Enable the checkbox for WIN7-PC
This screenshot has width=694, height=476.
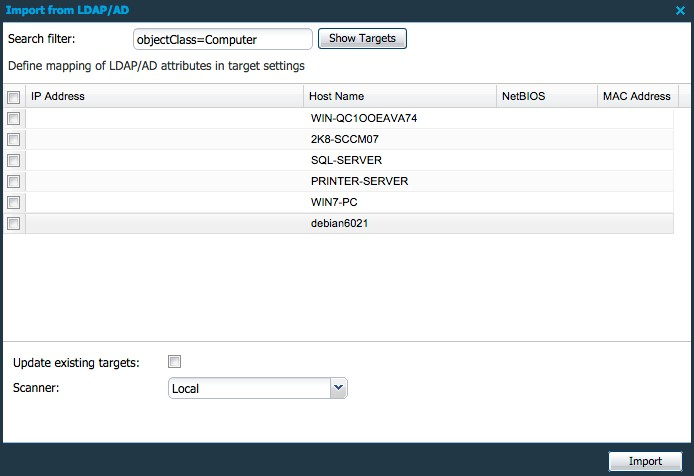[x=13, y=202]
